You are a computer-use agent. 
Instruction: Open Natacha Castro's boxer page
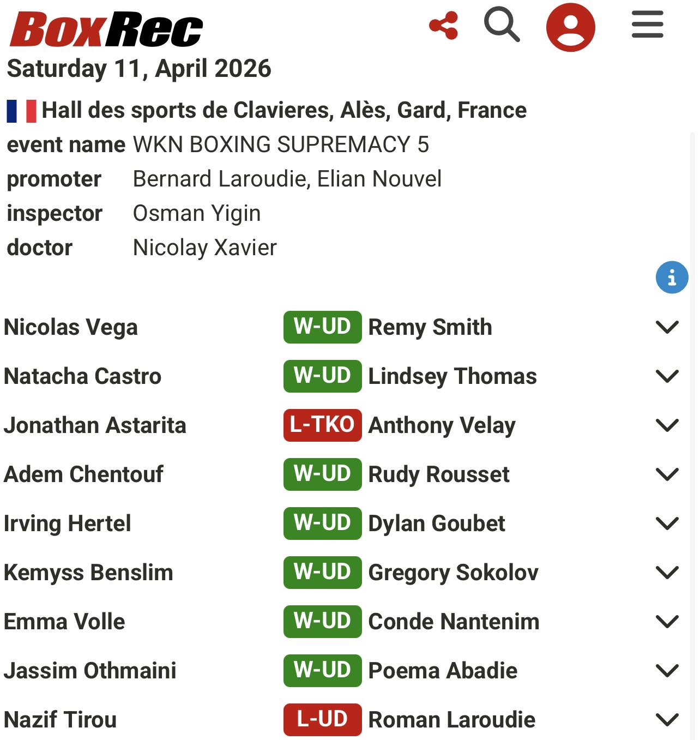point(82,376)
